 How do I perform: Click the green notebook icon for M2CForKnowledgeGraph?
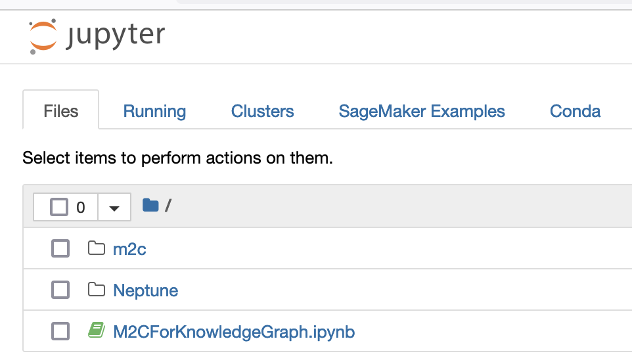(97, 330)
